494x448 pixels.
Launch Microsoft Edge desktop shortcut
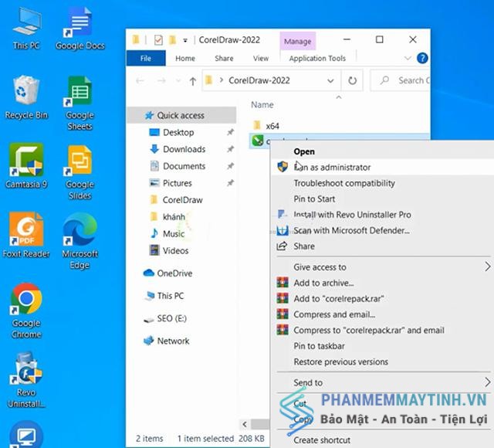point(80,241)
